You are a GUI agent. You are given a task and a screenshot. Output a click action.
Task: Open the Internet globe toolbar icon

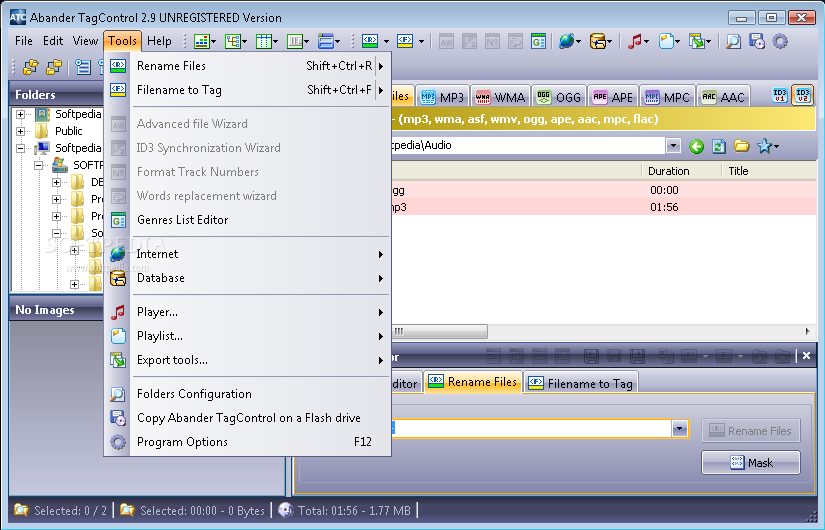[x=566, y=41]
